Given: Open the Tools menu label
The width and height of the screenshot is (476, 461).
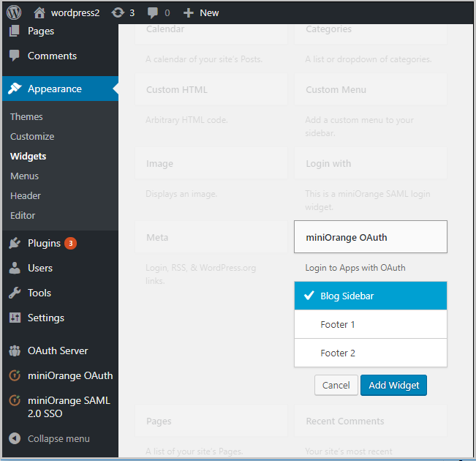Looking at the screenshot, I should tap(39, 293).
